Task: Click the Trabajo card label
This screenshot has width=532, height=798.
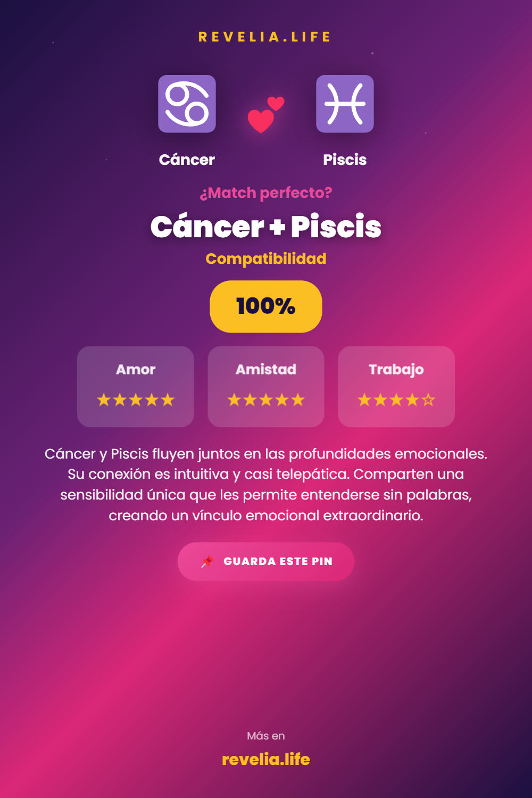Action: pos(396,369)
